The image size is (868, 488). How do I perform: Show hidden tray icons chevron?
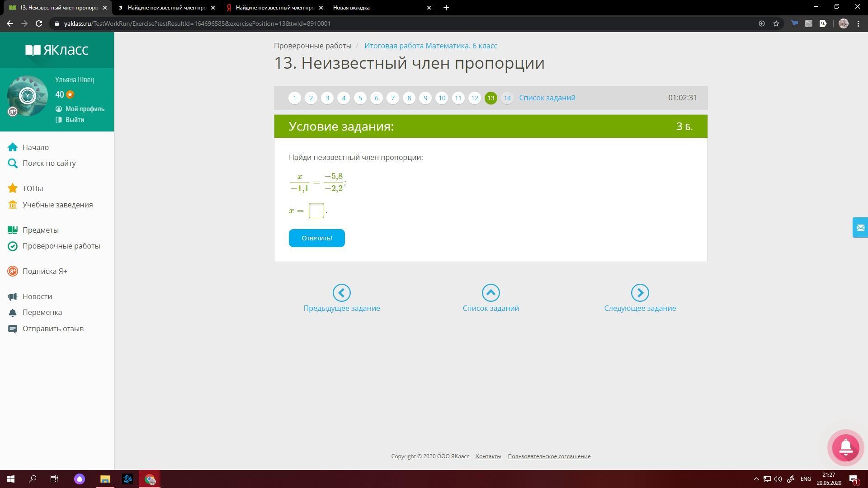tap(756, 479)
